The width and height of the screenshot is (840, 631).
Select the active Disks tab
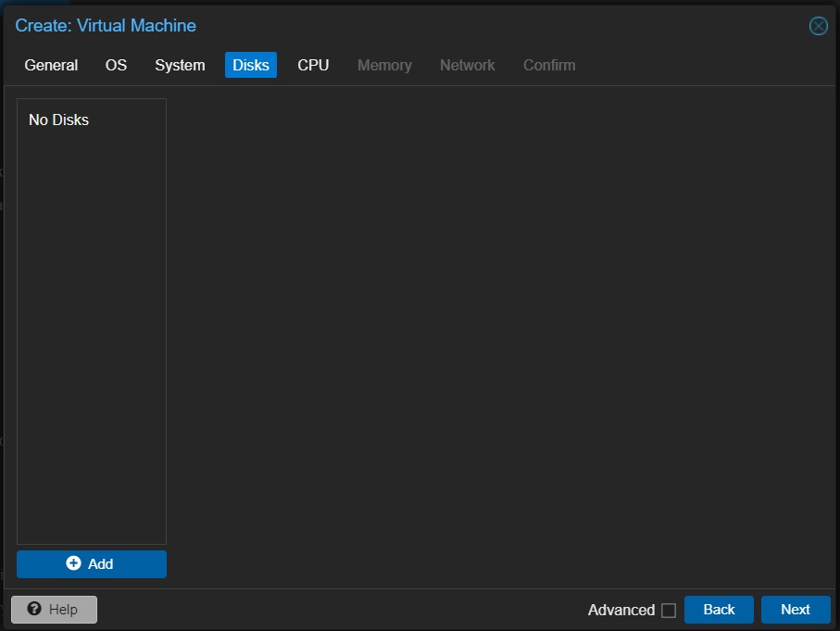[251, 65]
